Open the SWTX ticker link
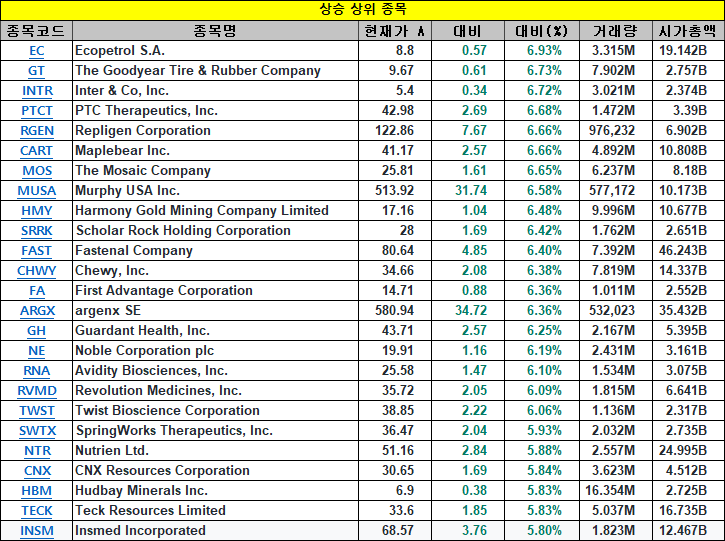This screenshot has width=725, height=541. click(37, 431)
